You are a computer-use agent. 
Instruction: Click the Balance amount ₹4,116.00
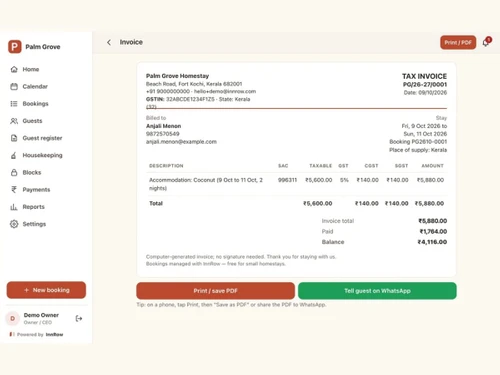432,242
